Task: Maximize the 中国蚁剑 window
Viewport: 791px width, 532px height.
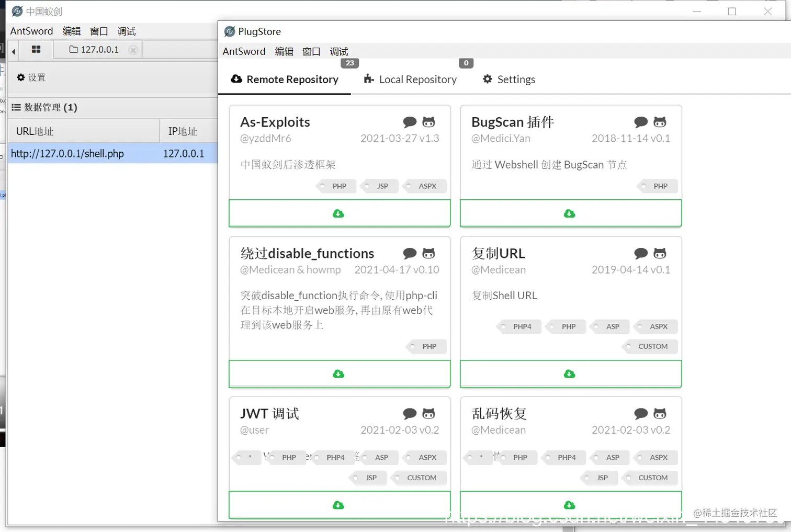Action: click(732, 12)
